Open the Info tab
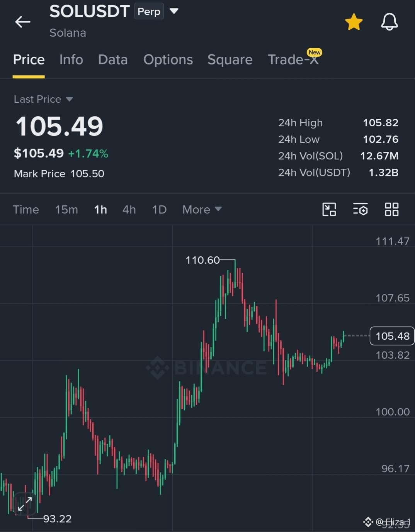This screenshot has width=415, height=532. (71, 60)
